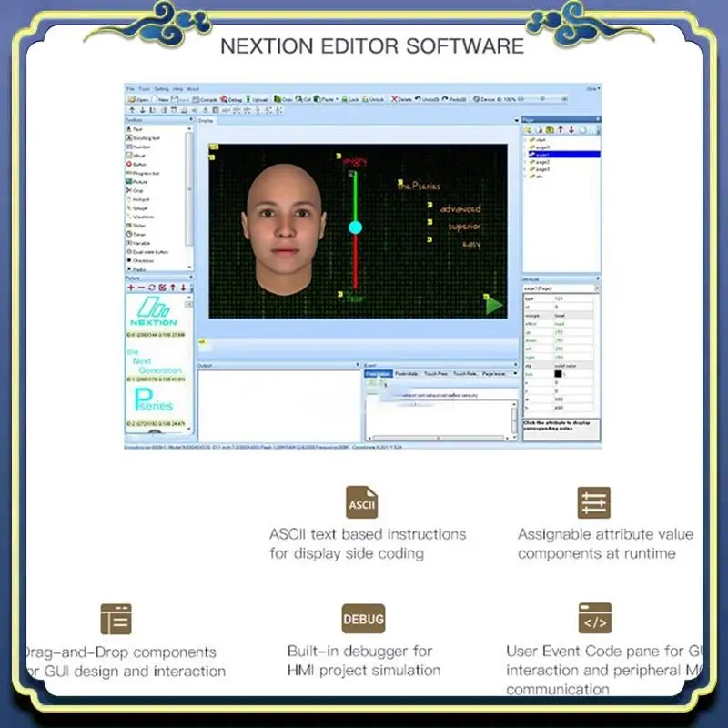Click the Display tab
This screenshot has height=728, width=728.
pyautogui.click(x=206, y=121)
